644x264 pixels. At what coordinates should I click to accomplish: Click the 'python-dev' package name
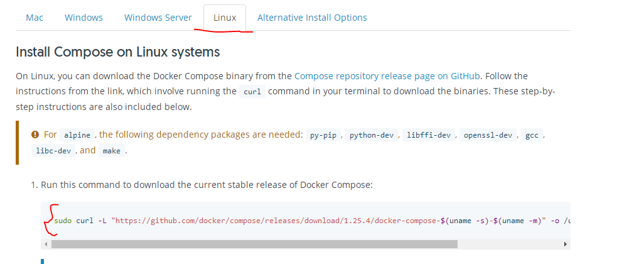pyautogui.click(x=372, y=135)
